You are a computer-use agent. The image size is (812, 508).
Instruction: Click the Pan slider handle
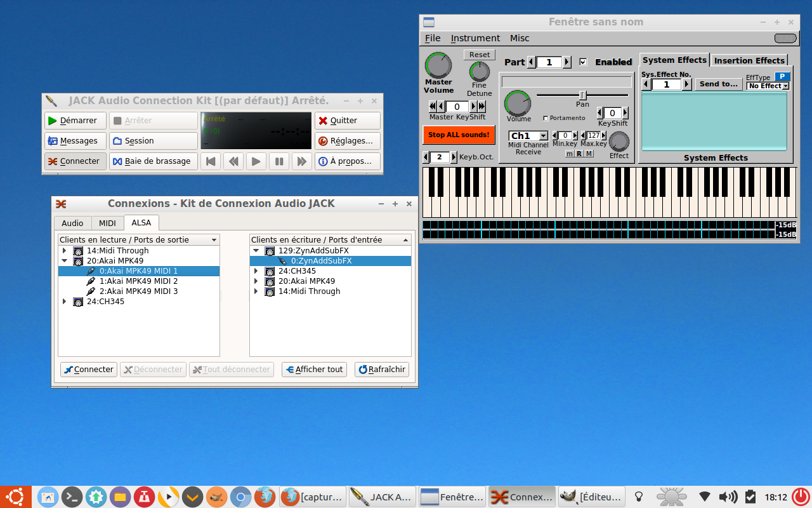tap(582, 95)
